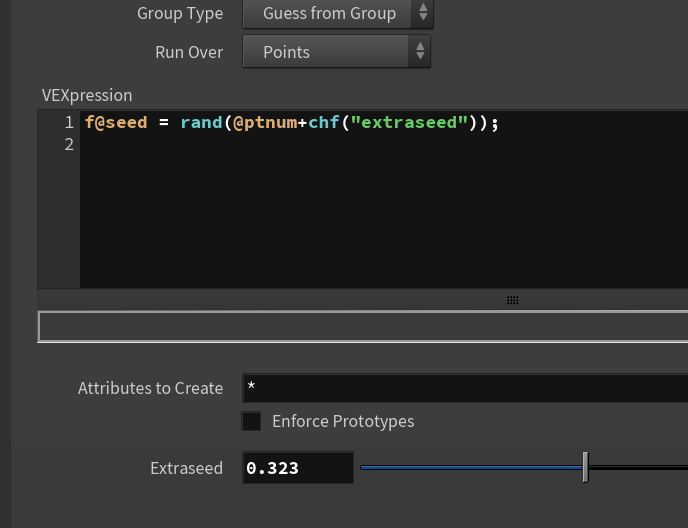Open the Run Over dropdown set to Points
Image resolution: width=688 pixels, height=528 pixels.
[x=337, y=52]
